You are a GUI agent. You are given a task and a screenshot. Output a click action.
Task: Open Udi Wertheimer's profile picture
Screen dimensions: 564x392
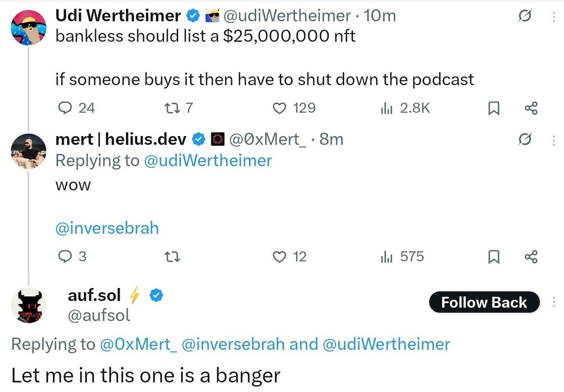click(28, 27)
